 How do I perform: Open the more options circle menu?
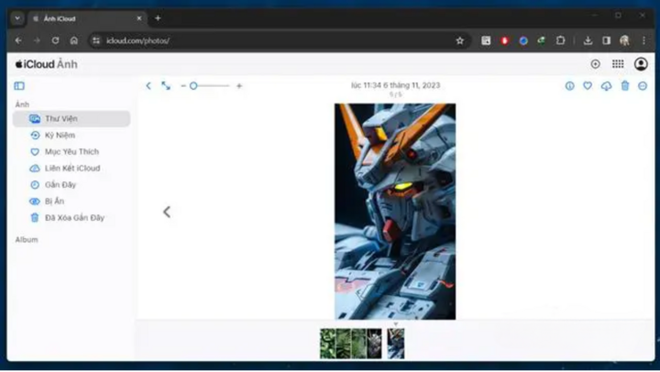pos(642,86)
